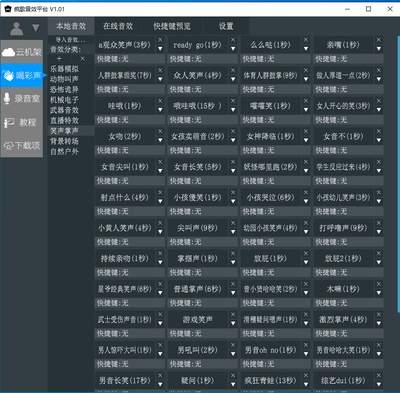Remove 女人开心的笑(3秒) with its X icon
400x393 pixels.
pyautogui.click(x=378, y=101)
